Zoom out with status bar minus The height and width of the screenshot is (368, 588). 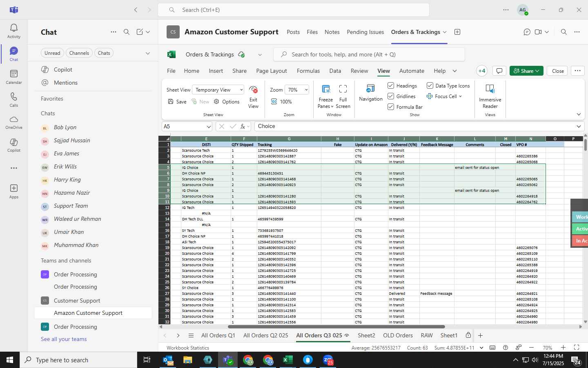531,348
